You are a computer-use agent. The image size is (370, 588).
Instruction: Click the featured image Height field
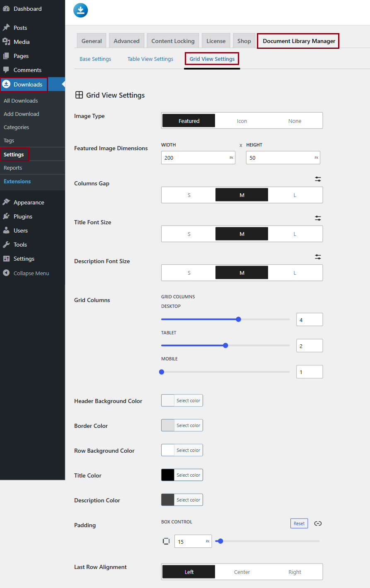coord(283,158)
